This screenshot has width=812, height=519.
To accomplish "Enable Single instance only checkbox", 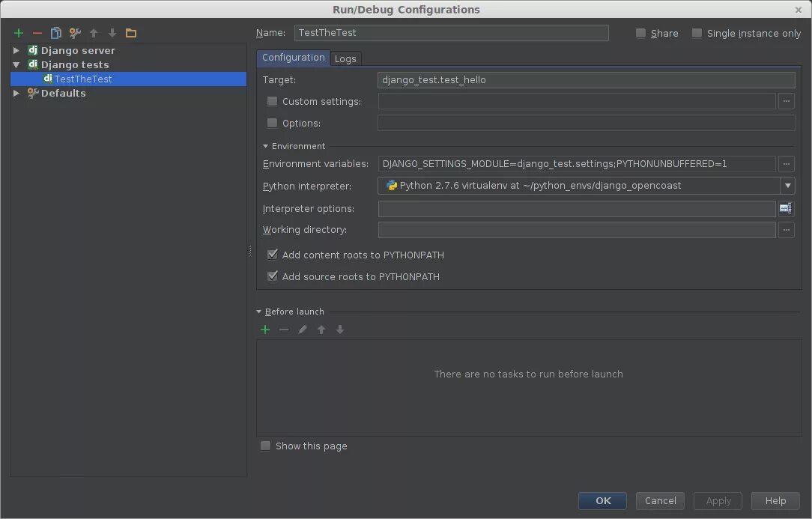I will (697, 33).
